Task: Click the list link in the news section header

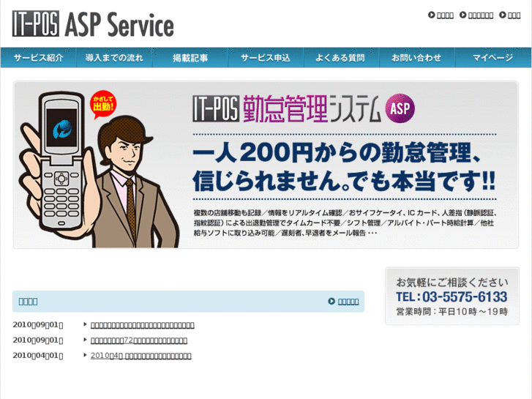Action: (x=348, y=302)
